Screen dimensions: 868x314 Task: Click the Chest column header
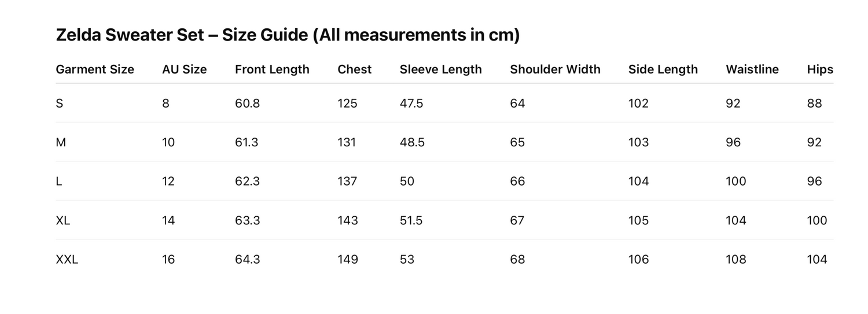coord(354,69)
